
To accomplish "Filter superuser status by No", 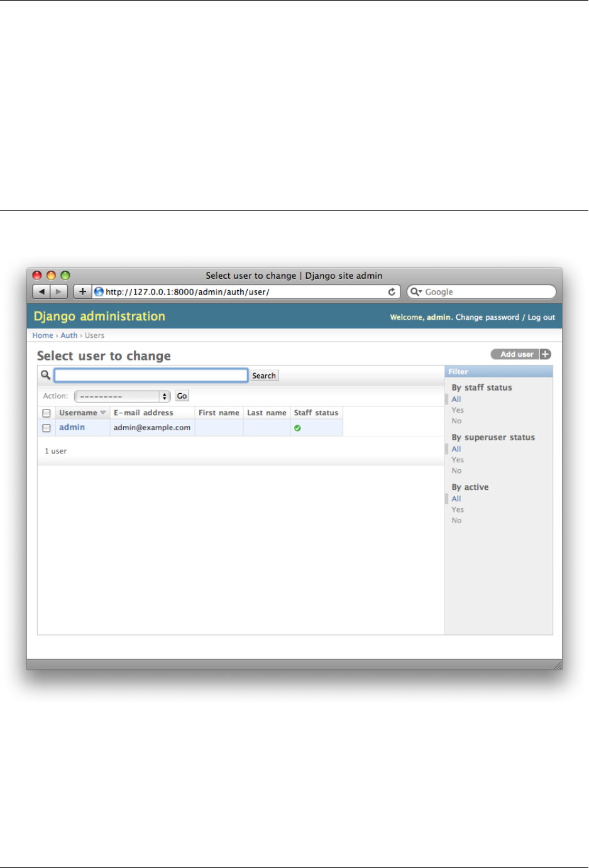I will pyautogui.click(x=456, y=470).
